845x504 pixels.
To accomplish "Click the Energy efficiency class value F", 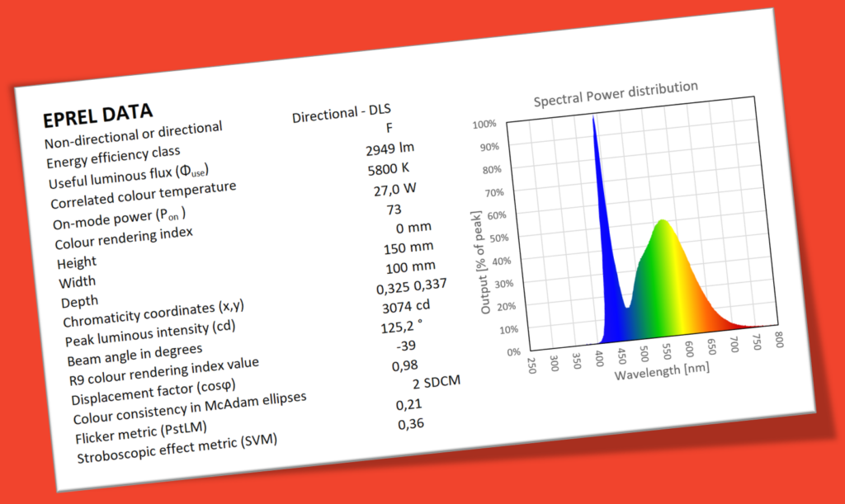I will tap(387, 128).
